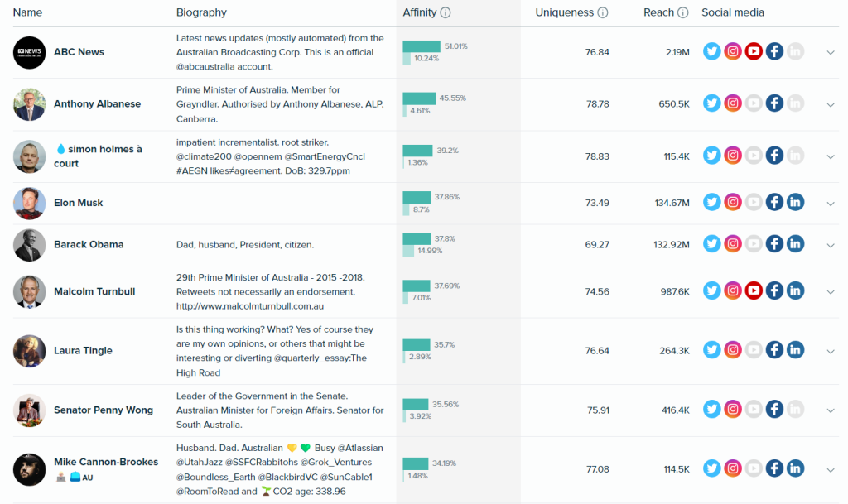Expand Elon Musk row details
848x504 pixels.
pyautogui.click(x=831, y=203)
